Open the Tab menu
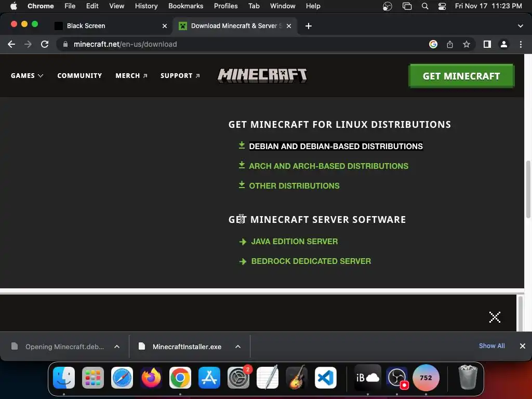 254,6
